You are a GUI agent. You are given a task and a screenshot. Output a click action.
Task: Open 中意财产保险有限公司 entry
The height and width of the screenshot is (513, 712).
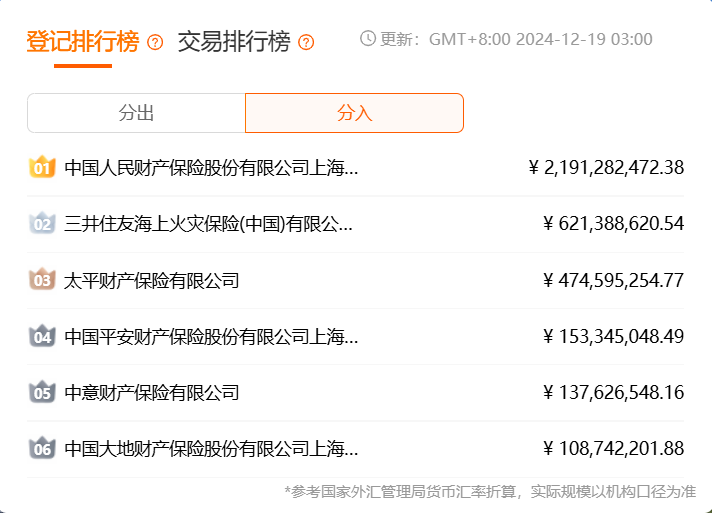pos(152,393)
